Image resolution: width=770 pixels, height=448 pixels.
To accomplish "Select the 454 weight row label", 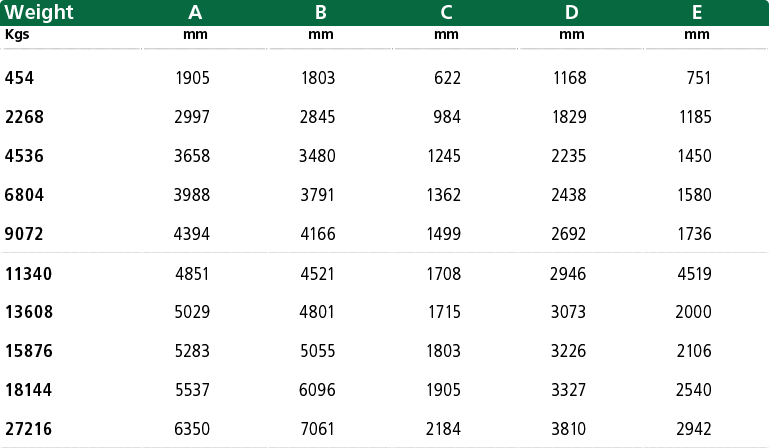I will [19, 78].
